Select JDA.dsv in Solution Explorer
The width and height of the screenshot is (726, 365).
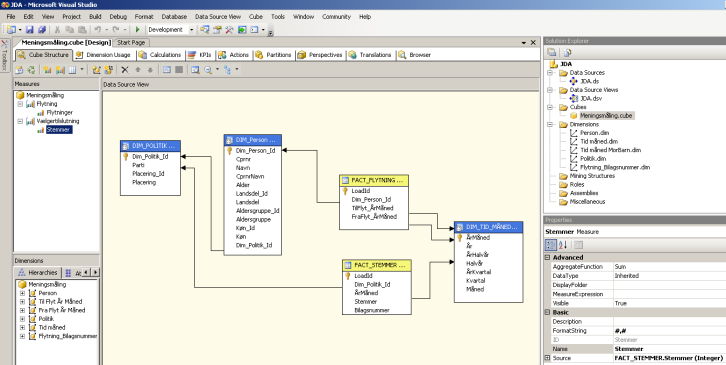(591, 99)
